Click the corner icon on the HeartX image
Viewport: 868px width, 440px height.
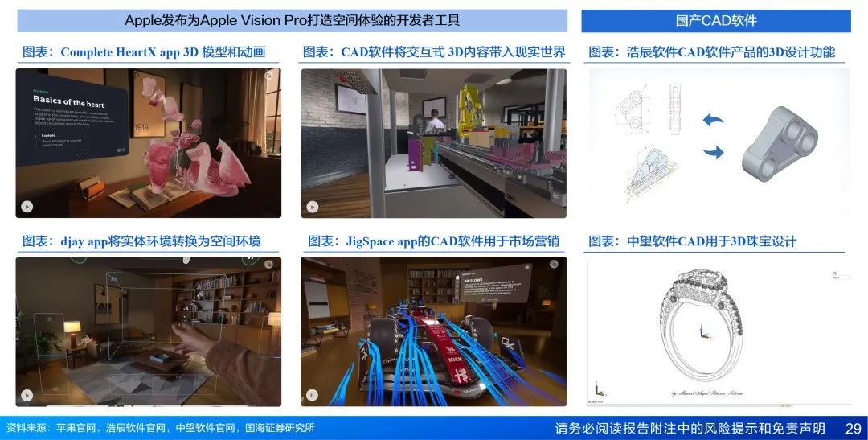[268, 76]
